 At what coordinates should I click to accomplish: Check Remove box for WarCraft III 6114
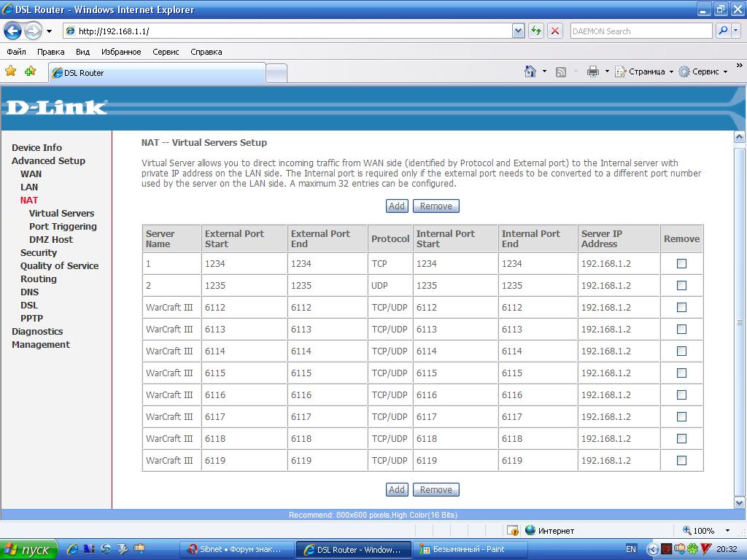tap(682, 351)
